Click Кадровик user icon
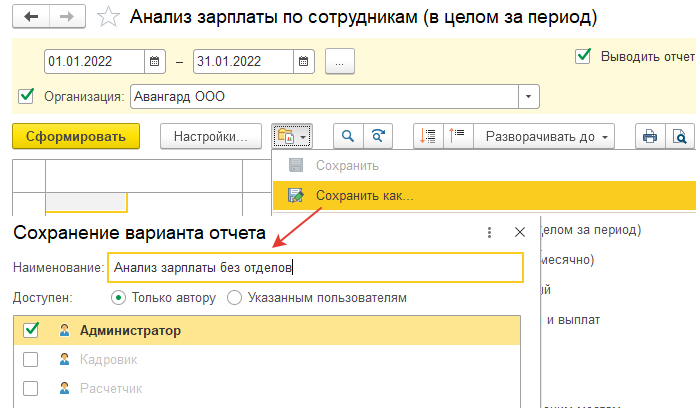This screenshot has height=408, width=696. pyautogui.click(x=64, y=359)
